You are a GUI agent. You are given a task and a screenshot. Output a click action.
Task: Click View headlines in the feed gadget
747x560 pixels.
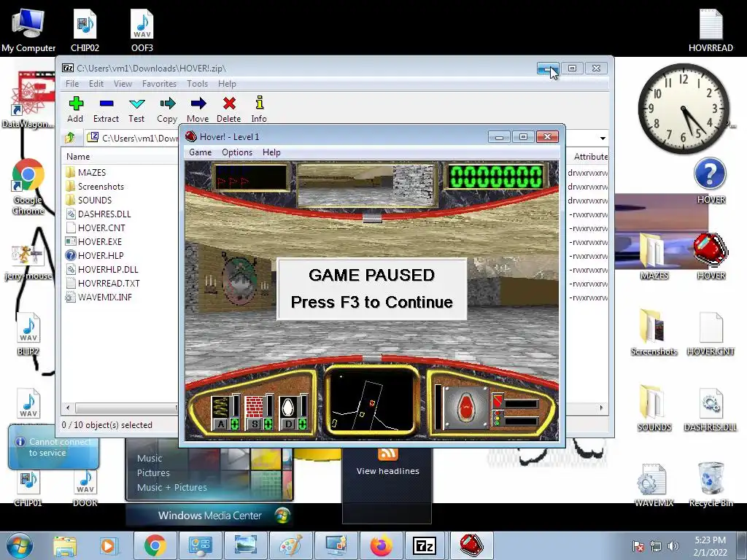click(x=388, y=471)
